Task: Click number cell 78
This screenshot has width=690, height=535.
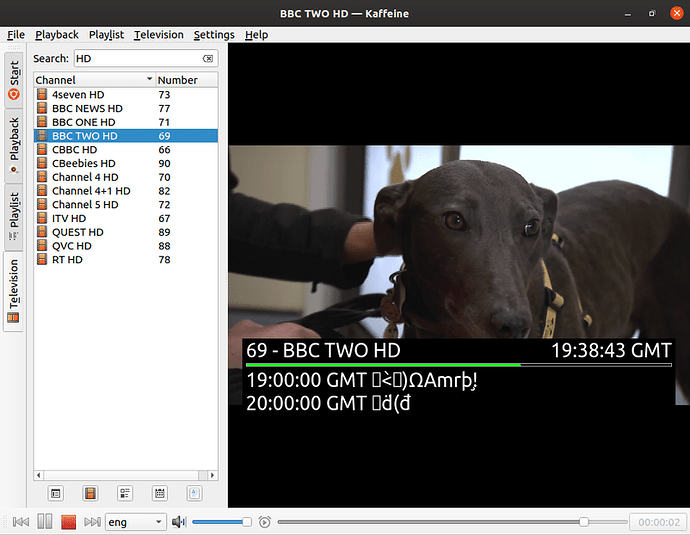Action: [164, 260]
